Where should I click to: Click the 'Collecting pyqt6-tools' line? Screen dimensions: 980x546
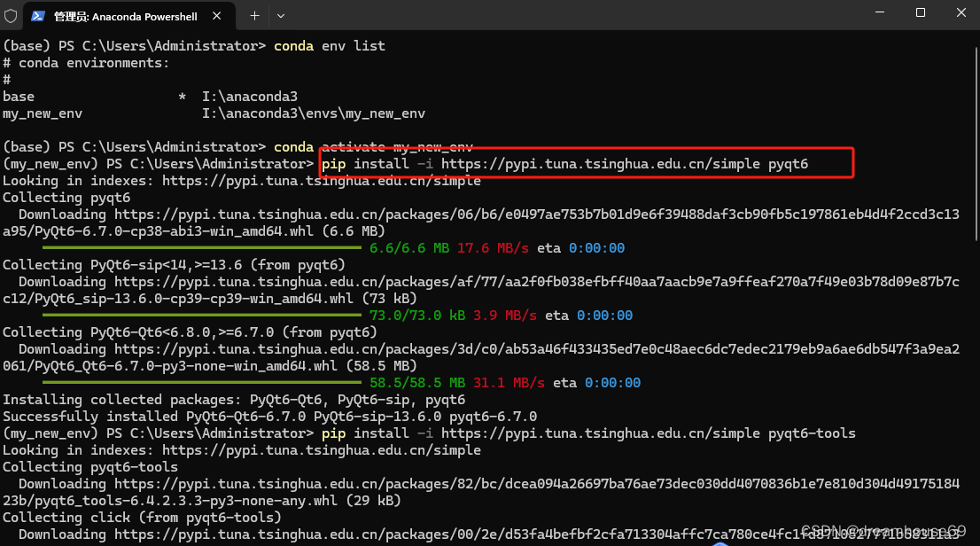[x=90, y=467]
